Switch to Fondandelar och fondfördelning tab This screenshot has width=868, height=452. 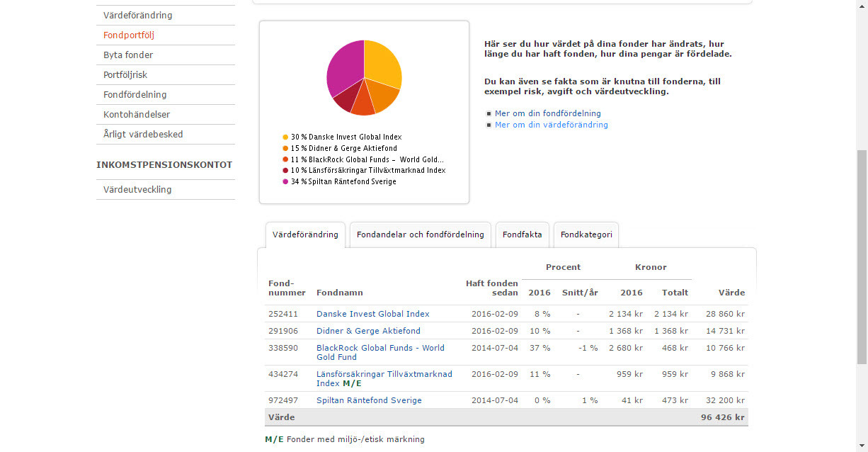(x=420, y=235)
